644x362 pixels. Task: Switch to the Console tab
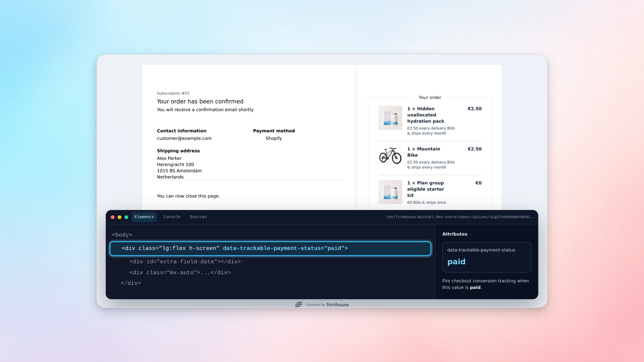coord(172,217)
